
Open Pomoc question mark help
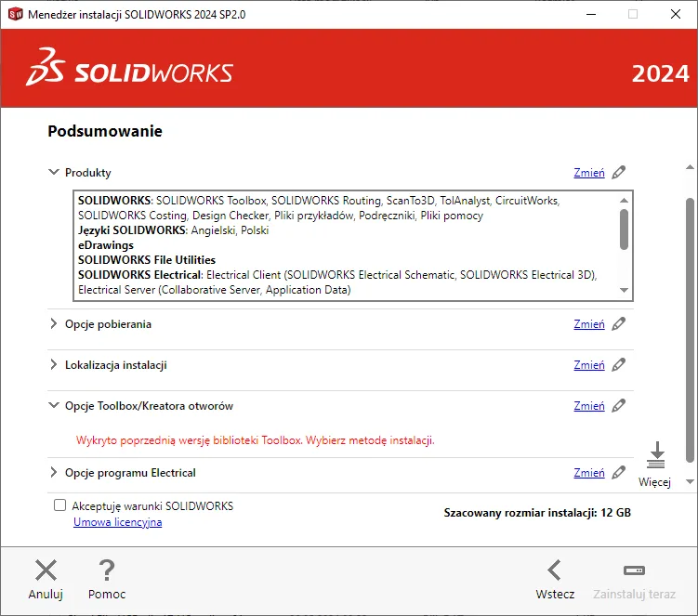(x=107, y=570)
